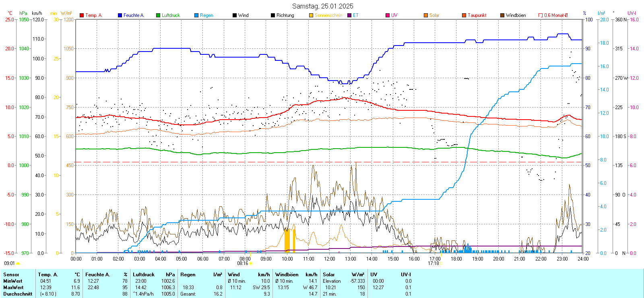
Task: Click the purple ET legend square
Action: click(x=349, y=15)
